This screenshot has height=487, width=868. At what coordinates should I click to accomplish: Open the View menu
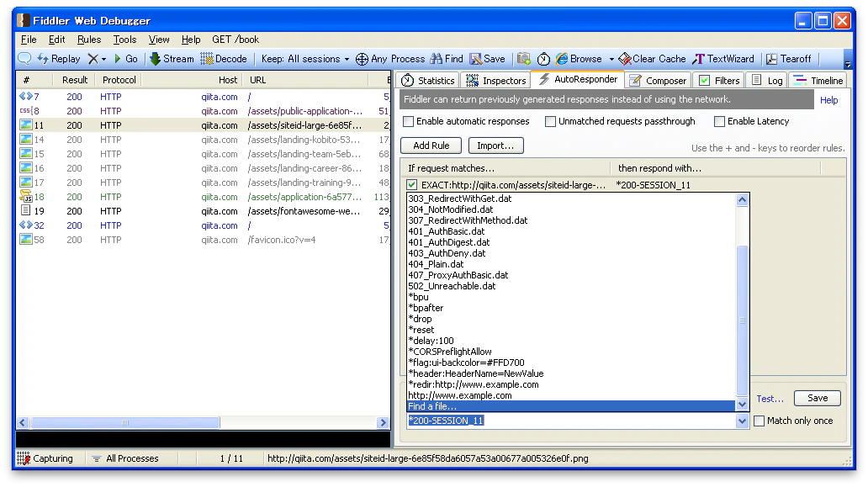click(x=159, y=40)
